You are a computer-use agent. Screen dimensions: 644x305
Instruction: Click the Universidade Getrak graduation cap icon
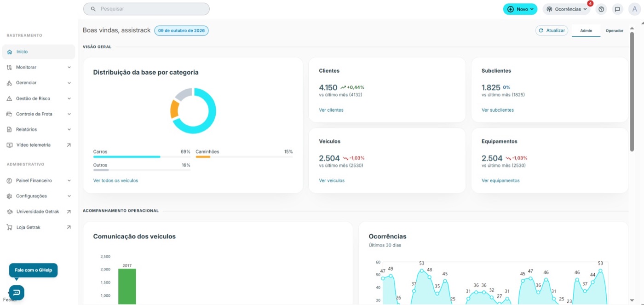(x=10, y=212)
